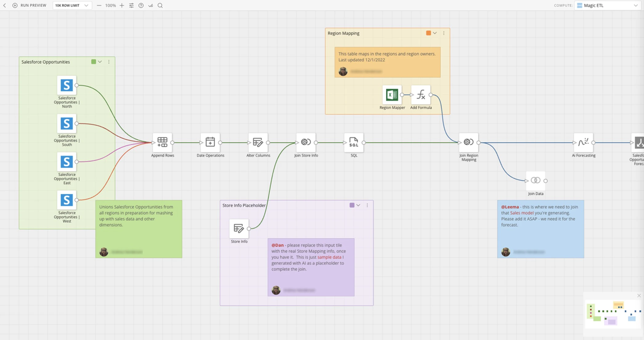Screen dimensions: 644x340
Task: Select the Store Info input tile
Action: tap(239, 228)
